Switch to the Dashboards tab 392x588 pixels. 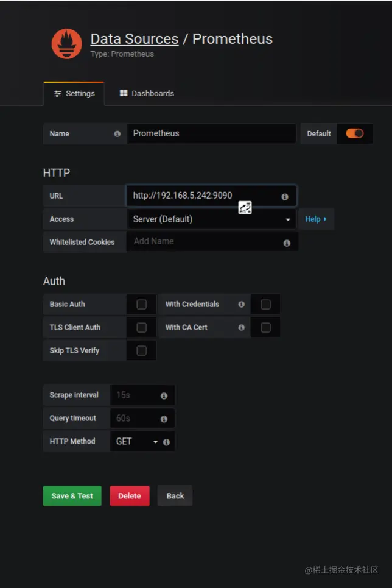pos(147,93)
